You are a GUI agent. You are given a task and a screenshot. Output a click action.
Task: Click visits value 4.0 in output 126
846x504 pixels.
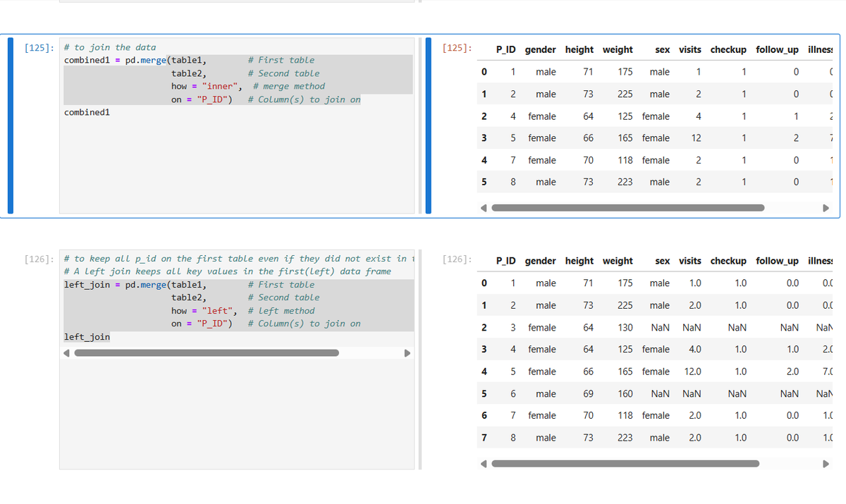[695, 350]
